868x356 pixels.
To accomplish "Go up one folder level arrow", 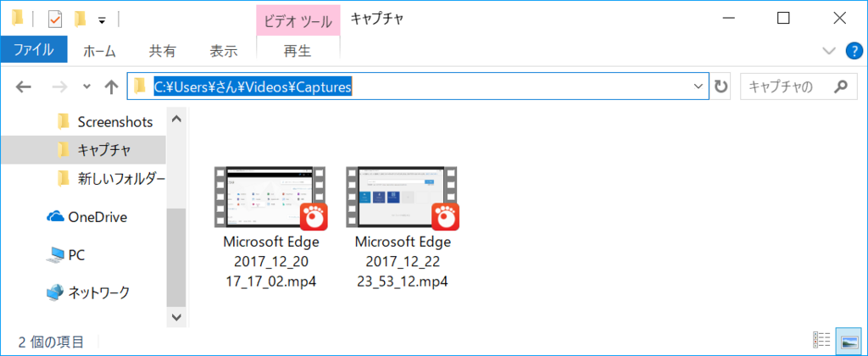I will click(x=112, y=87).
